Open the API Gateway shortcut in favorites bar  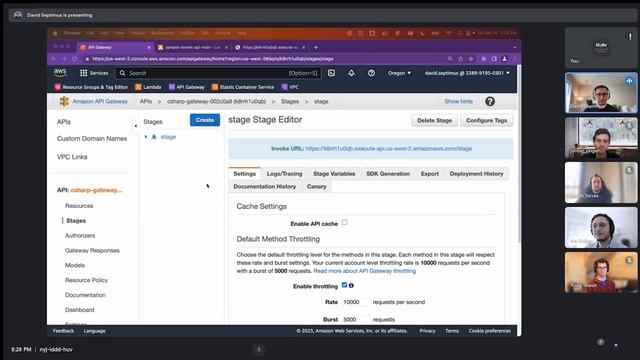(187, 87)
